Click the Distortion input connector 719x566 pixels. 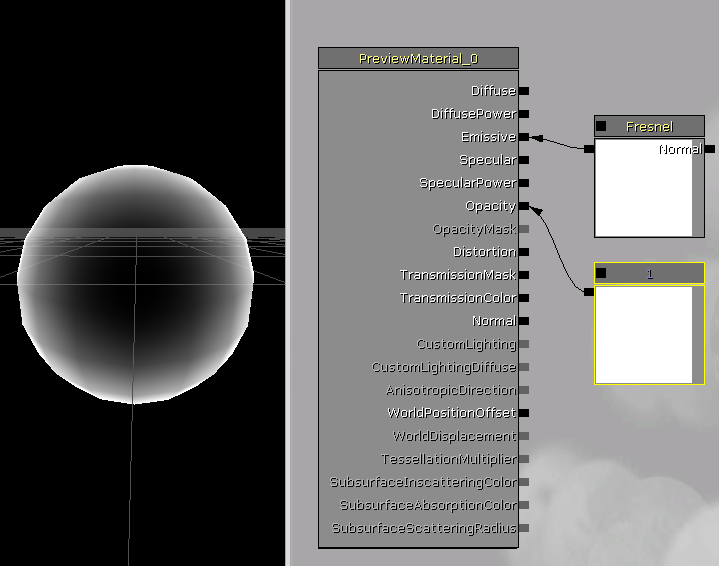524,252
